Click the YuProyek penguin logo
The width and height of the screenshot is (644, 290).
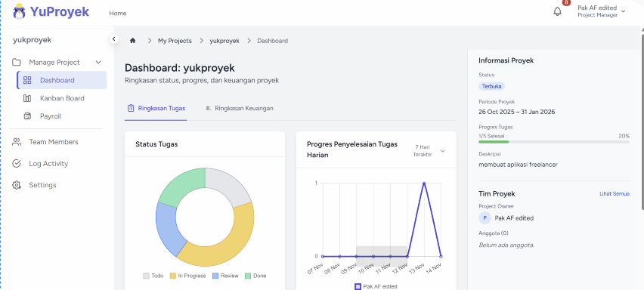[19, 11]
